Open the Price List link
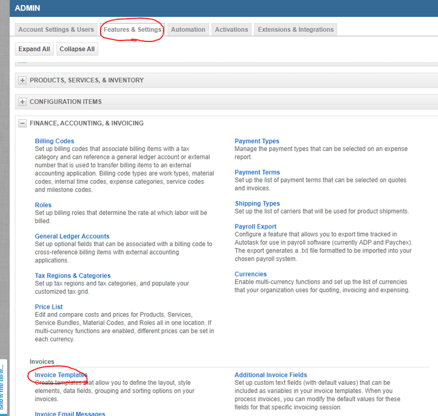438x416 pixels. 49,307
